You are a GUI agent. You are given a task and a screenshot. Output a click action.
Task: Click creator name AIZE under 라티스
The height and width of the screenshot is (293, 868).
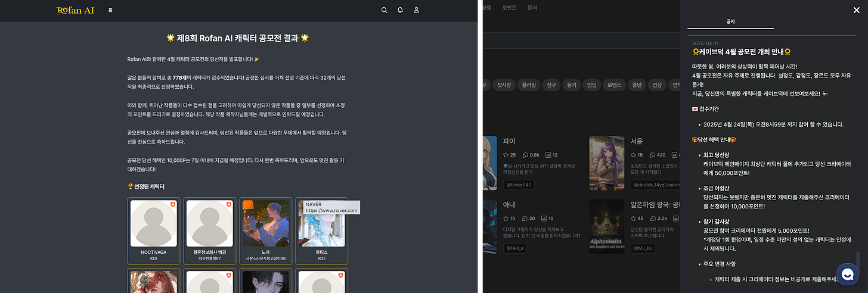tap(321, 258)
